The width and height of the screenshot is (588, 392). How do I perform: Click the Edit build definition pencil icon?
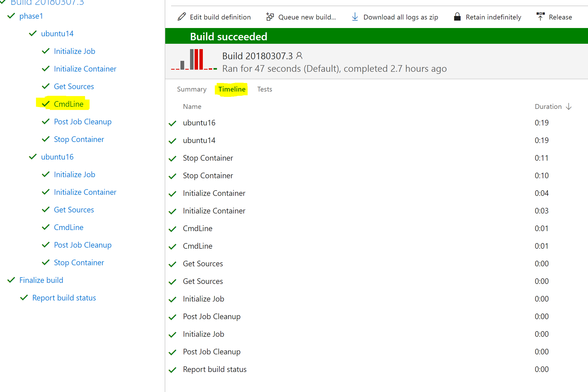click(181, 17)
